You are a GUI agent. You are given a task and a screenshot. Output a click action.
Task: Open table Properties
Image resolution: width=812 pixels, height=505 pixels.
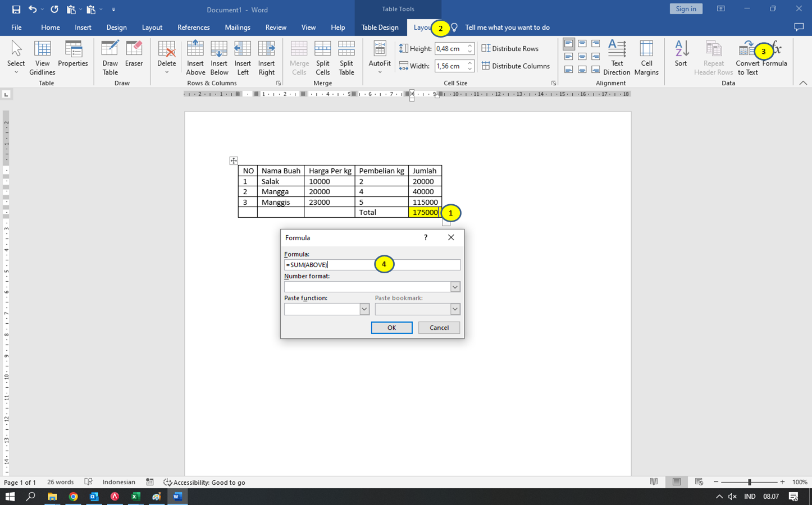[x=73, y=54]
